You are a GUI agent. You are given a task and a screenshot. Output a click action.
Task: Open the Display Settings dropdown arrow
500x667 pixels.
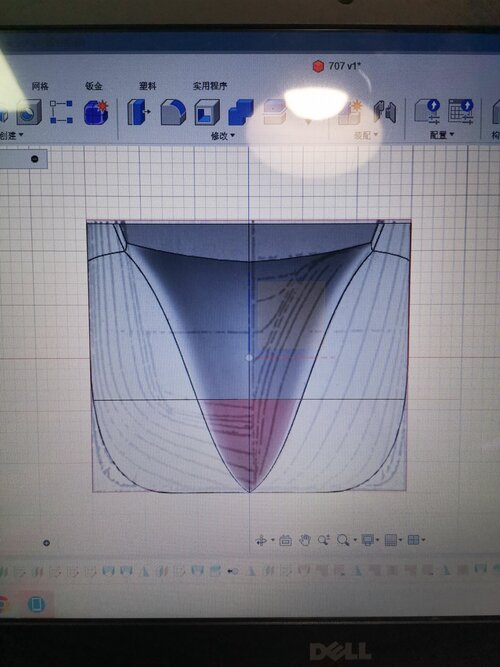[377, 540]
